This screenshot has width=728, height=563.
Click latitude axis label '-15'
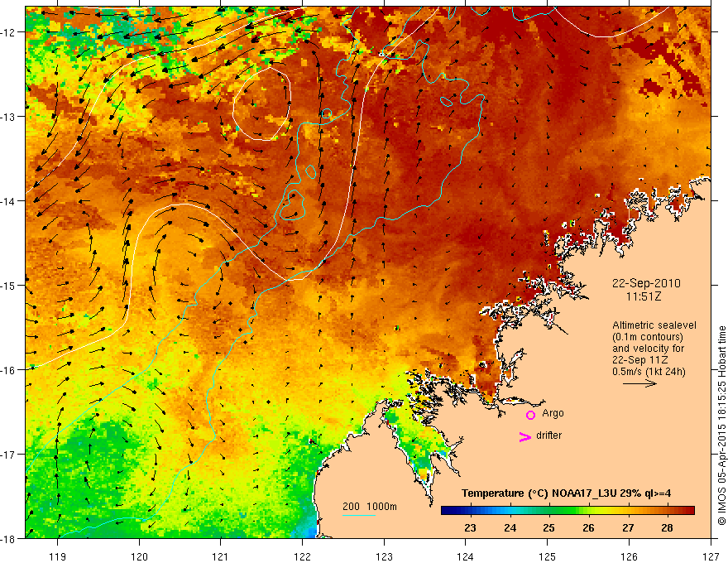(x=8, y=286)
